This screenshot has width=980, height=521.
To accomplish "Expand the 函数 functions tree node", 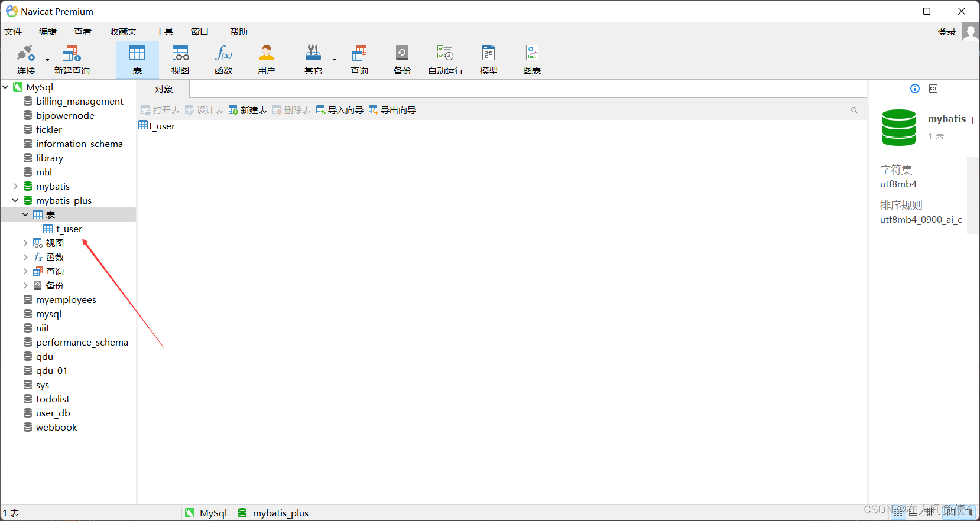I will 25,257.
